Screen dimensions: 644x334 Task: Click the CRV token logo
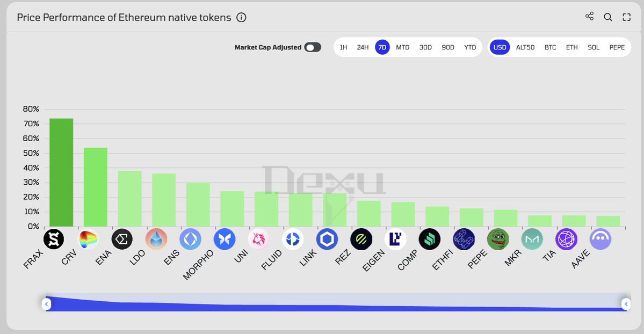click(88, 239)
